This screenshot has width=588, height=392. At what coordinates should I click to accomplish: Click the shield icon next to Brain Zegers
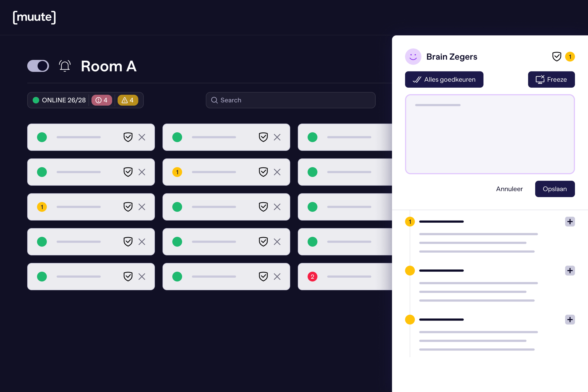coord(557,56)
